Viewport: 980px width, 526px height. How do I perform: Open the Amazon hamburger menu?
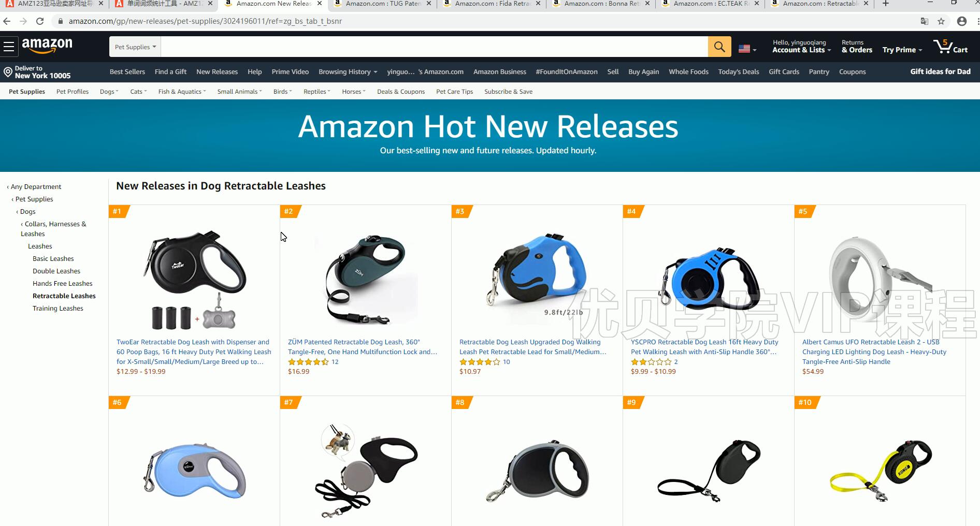pos(9,47)
